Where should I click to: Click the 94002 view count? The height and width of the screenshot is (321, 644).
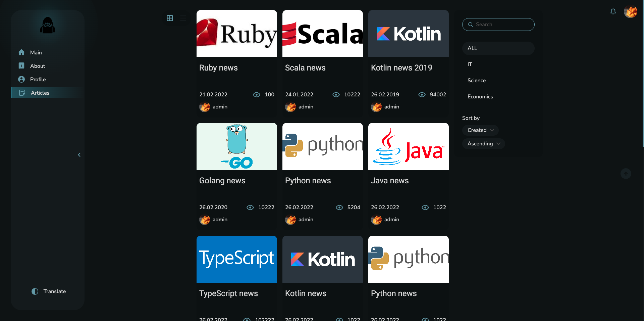(x=438, y=95)
